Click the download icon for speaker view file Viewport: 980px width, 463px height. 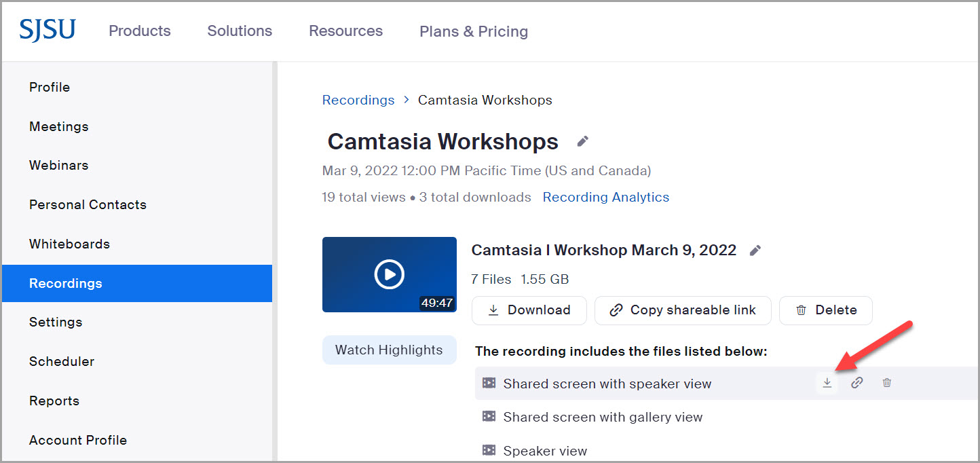[827, 383]
